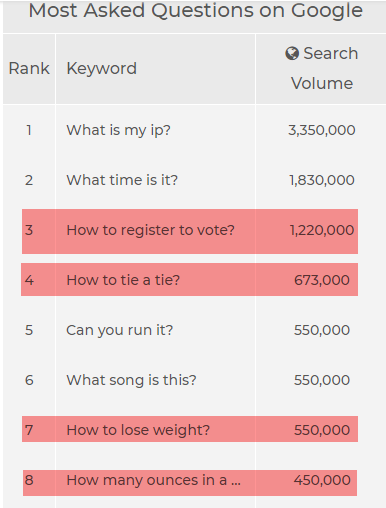The image size is (386, 508).
Task: Click the 673,000 search volume cell
Action: [322, 280]
